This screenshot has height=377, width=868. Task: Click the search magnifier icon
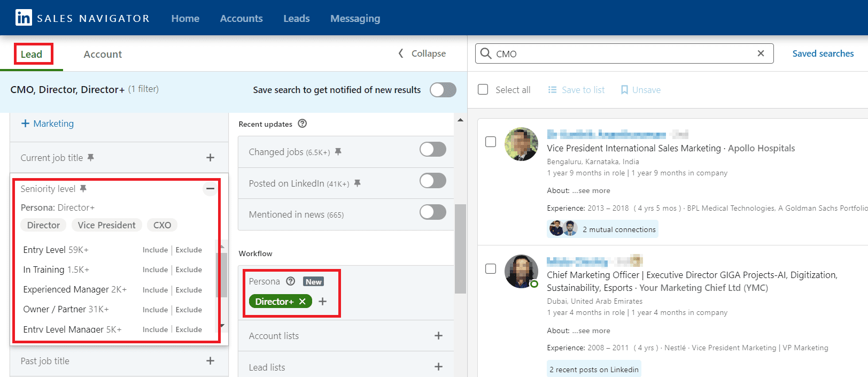tap(485, 53)
